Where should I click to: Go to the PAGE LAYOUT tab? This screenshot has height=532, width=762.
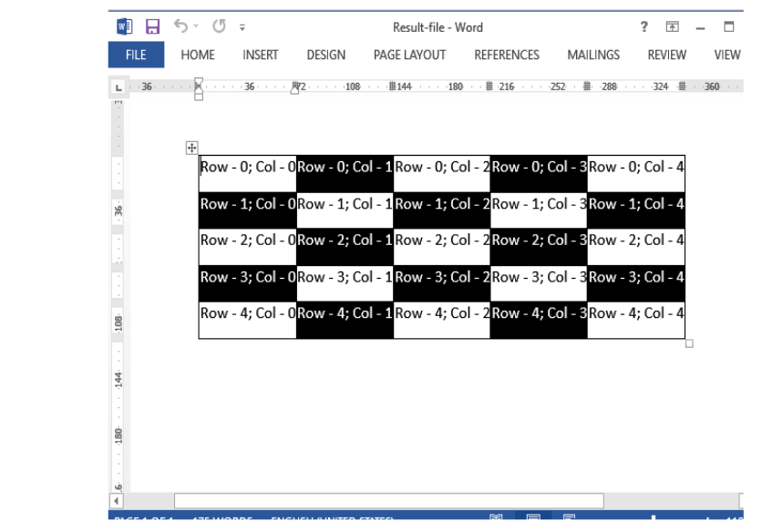pos(409,55)
